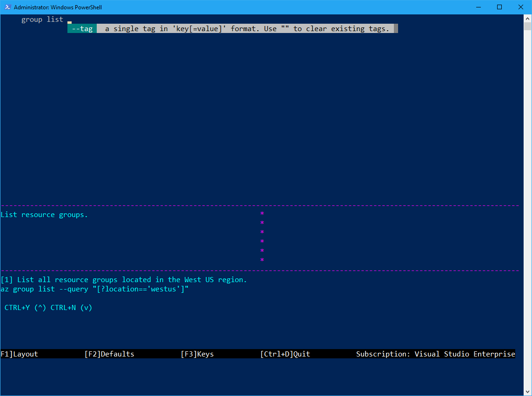532x396 pixels.
Task: Click the az group list --query example command
Action: tap(95, 289)
